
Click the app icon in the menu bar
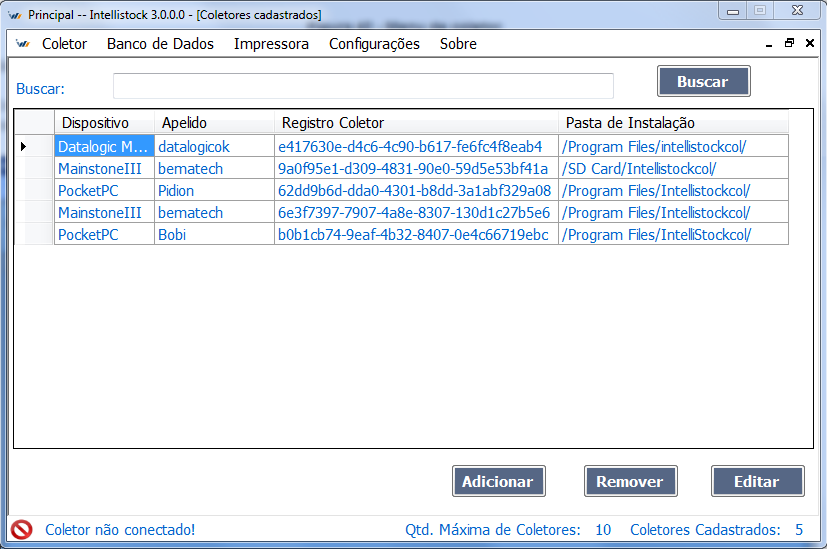(23, 44)
